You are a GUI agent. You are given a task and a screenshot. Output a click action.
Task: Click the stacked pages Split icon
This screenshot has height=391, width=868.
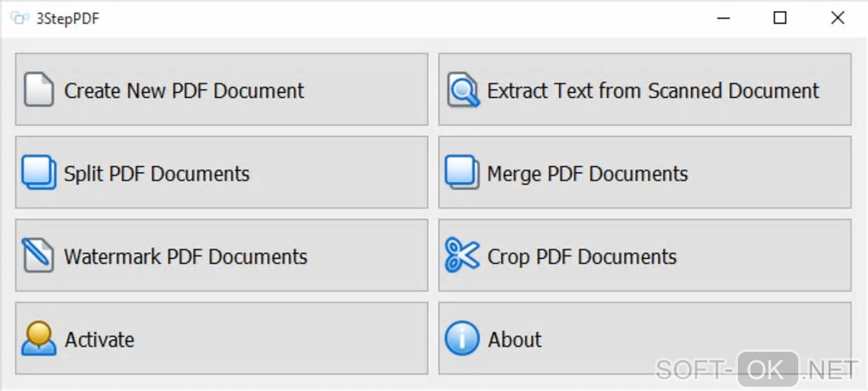(39, 173)
